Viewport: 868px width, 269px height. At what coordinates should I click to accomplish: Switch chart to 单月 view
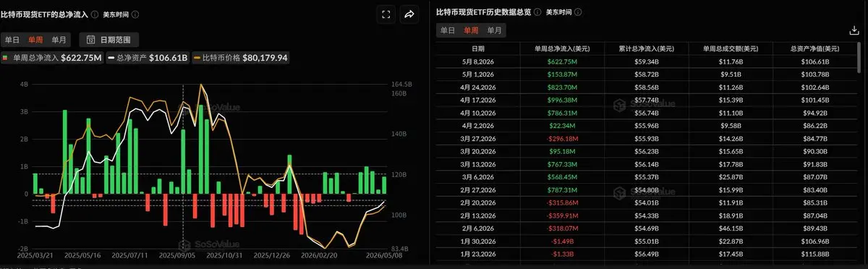point(59,40)
